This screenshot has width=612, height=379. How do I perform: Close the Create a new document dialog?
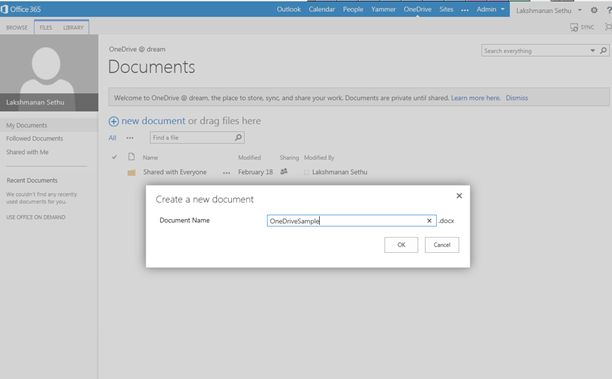click(x=459, y=196)
